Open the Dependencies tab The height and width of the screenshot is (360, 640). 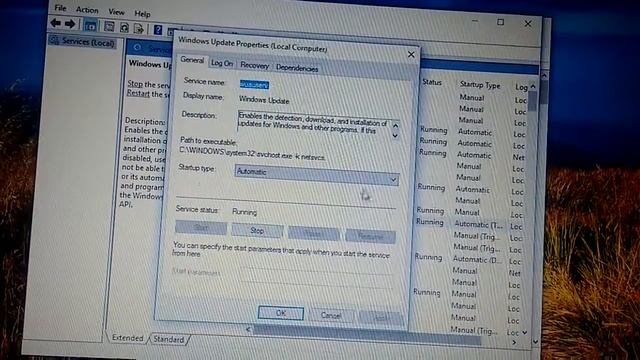(x=297, y=68)
